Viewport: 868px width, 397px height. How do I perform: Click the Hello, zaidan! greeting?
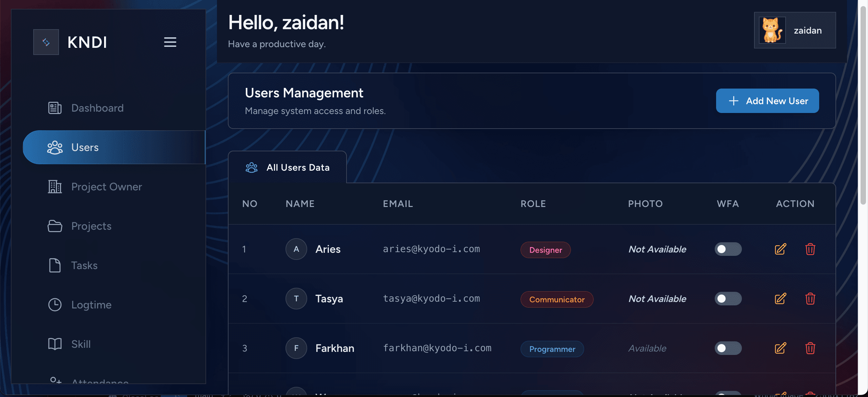point(286,22)
